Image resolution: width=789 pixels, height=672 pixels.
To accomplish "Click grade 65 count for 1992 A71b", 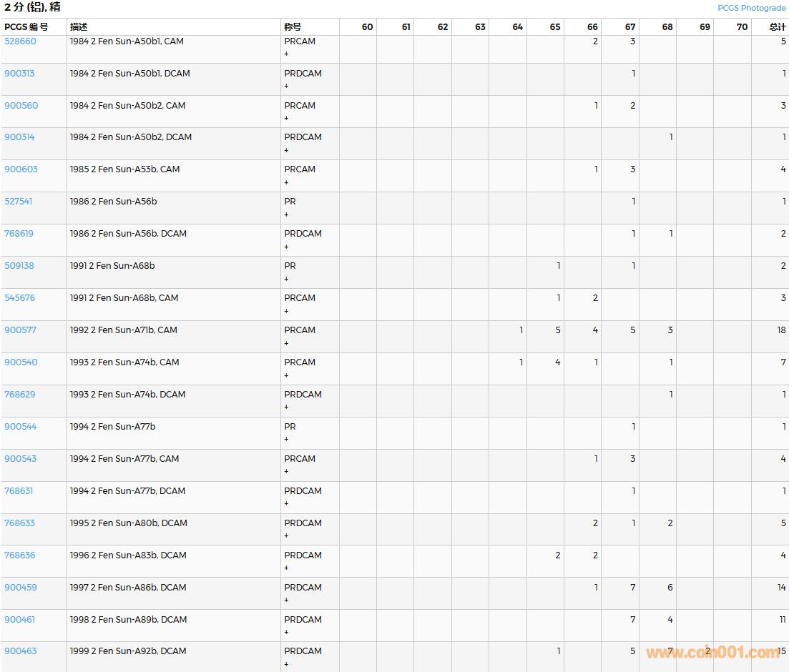I will [x=557, y=330].
